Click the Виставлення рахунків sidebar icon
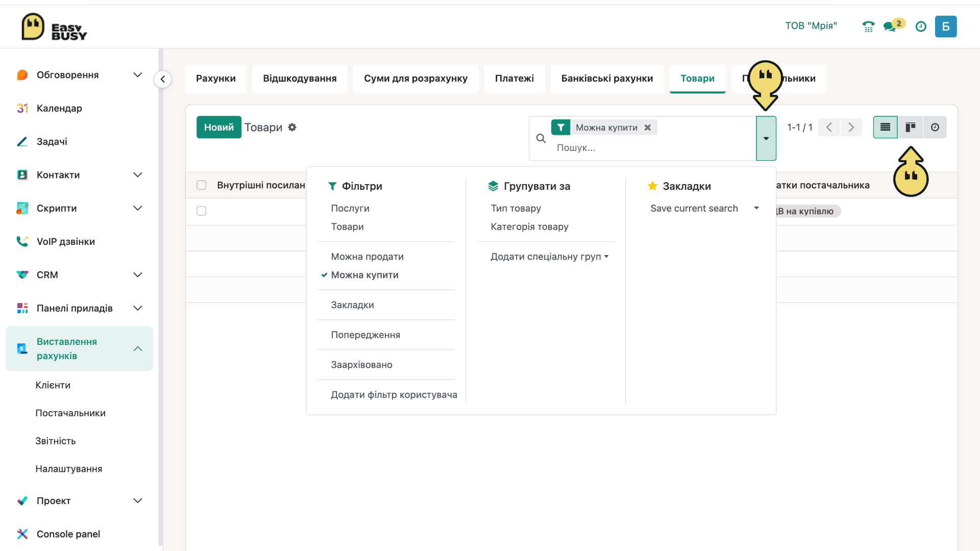The height and width of the screenshot is (551, 980). 22,348
